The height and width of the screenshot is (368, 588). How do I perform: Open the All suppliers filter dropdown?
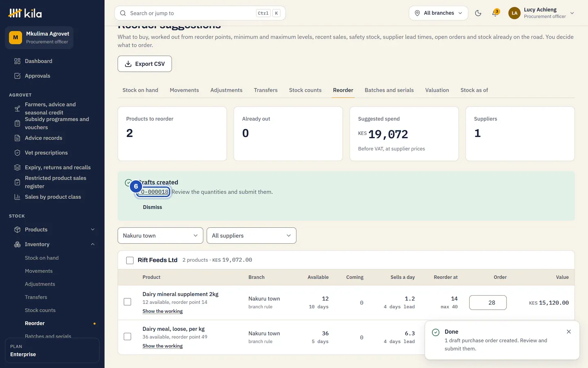(252, 236)
